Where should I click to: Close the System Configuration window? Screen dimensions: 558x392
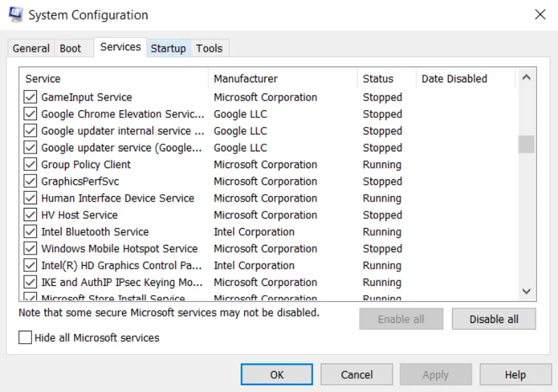click(x=540, y=15)
